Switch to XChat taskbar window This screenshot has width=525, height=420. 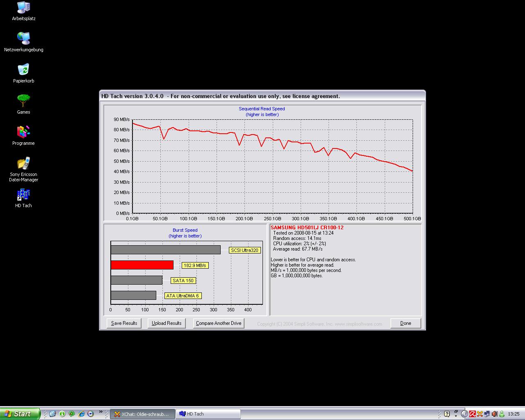[142, 414]
